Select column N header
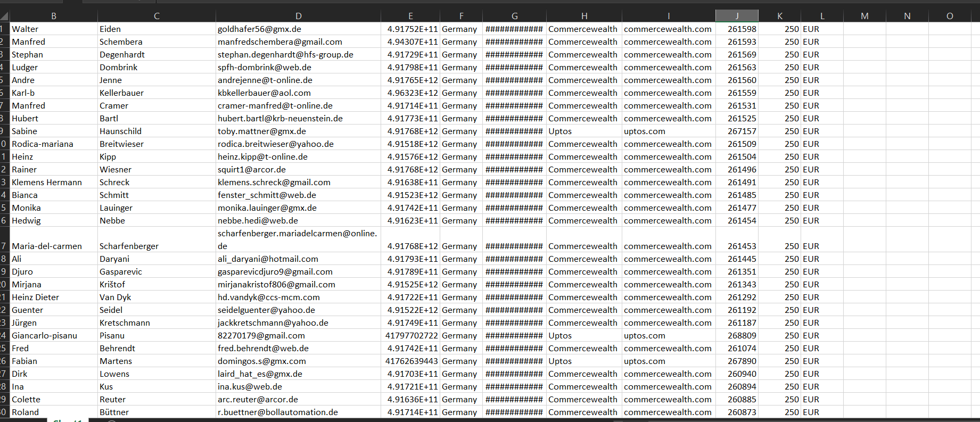The width and height of the screenshot is (980, 422). pyautogui.click(x=907, y=16)
